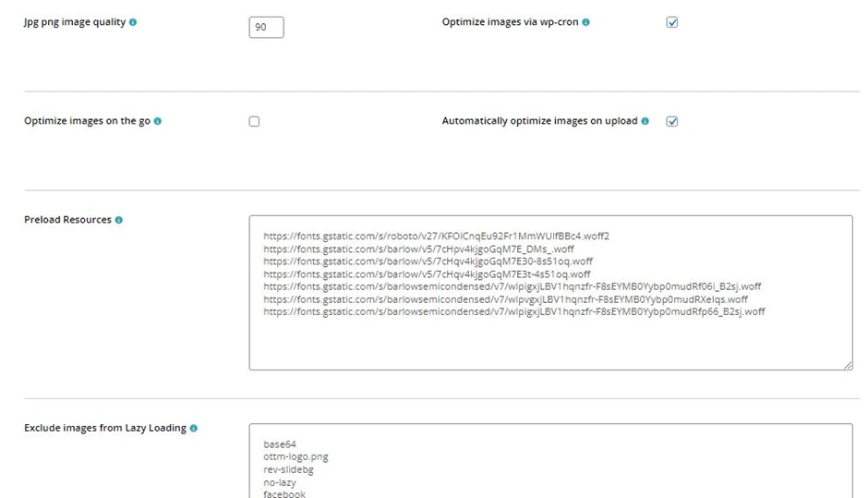This screenshot has width=868, height=498.
Task: Click the base64 entry in lazy loading exclusions
Action: pyautogui.click(x=280, y=444)
